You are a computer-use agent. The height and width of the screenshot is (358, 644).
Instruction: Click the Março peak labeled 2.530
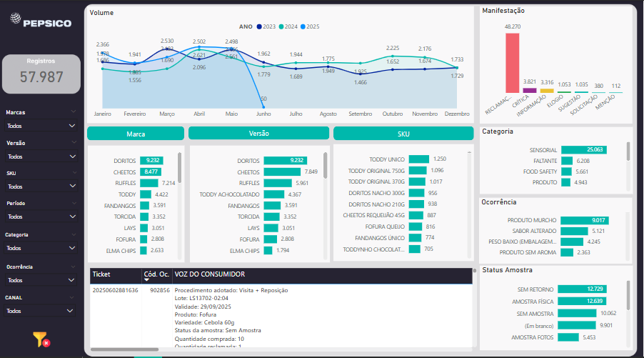167,49
